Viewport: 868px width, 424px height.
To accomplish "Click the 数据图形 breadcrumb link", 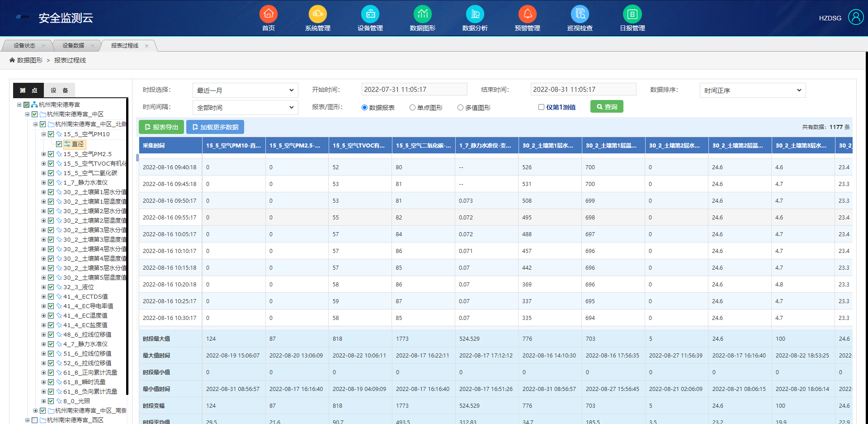I will 30,60.
